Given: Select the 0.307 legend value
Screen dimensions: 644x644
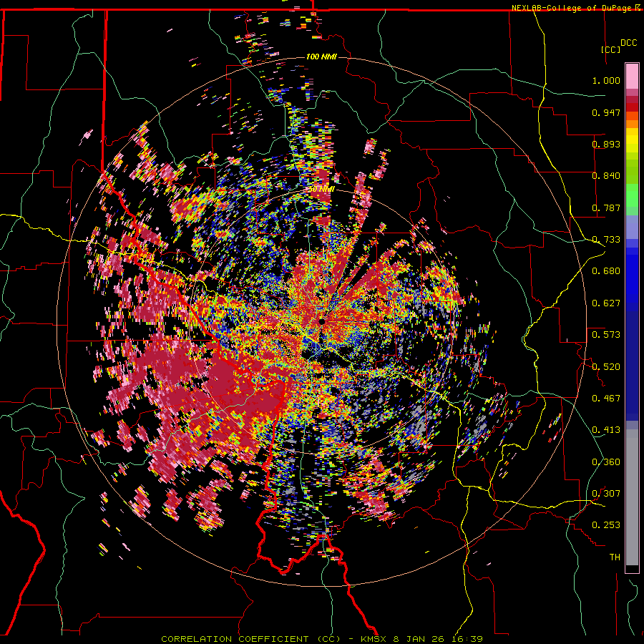Looking at the screenshot, I should coord(606,494).
